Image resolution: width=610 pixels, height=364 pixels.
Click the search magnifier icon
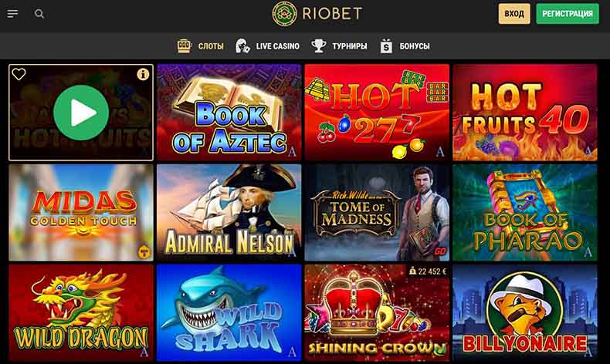(39, 14)
